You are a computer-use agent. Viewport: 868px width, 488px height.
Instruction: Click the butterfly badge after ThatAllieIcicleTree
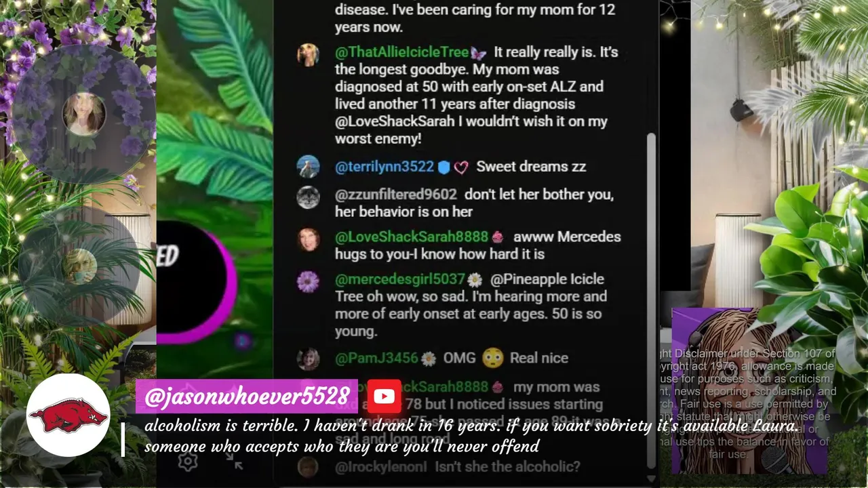(x=477, y=53)
